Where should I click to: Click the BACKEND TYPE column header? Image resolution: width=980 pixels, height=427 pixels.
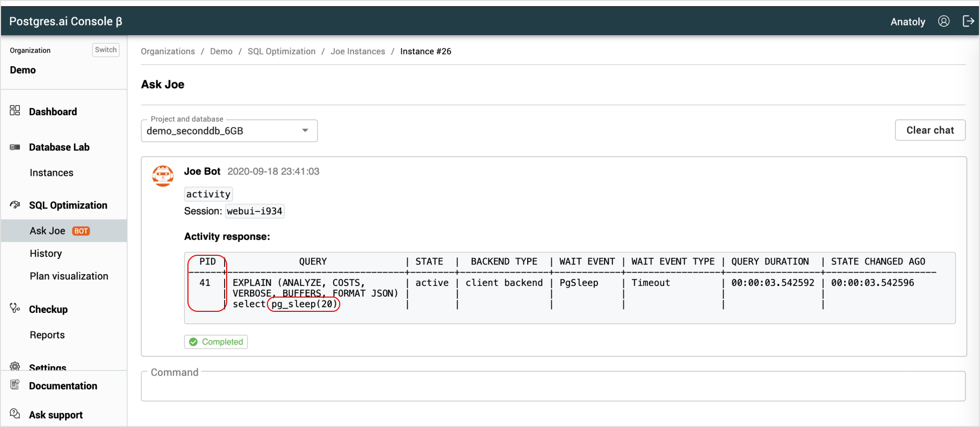(x=504, y=261)
